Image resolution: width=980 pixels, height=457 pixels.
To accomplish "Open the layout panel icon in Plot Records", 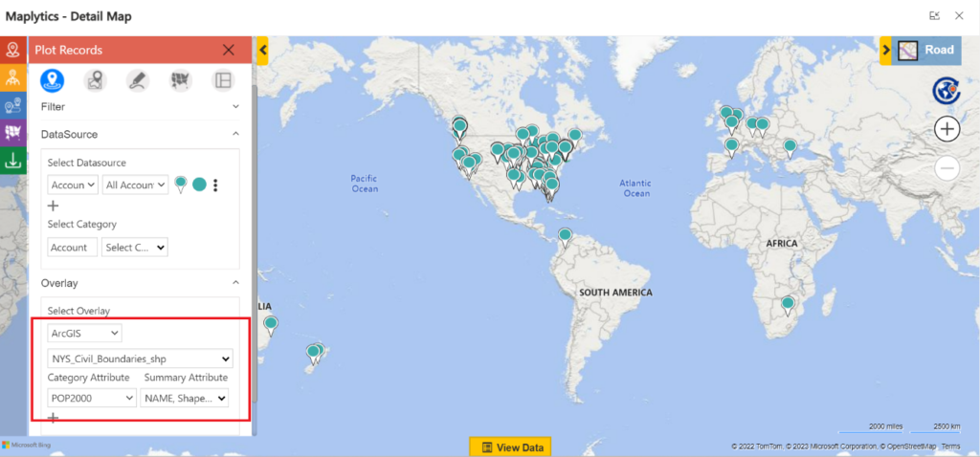I will 222,81.
